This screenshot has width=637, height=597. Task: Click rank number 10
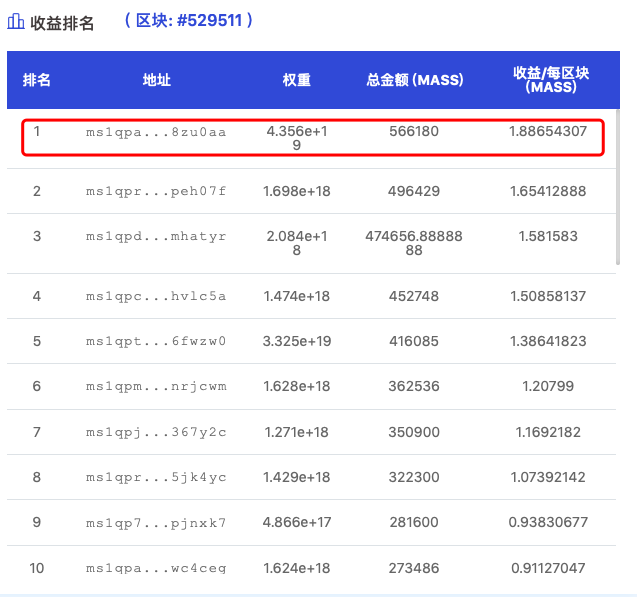(37, 568)
